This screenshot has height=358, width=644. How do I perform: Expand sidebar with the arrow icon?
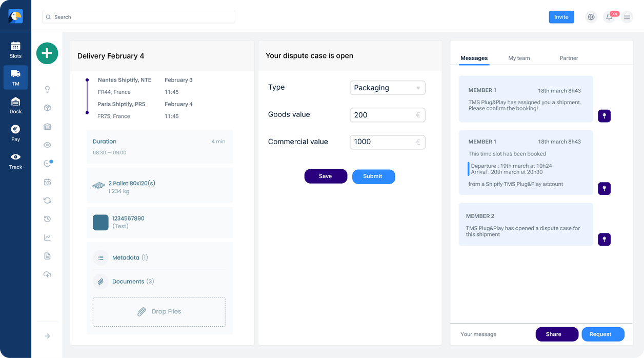pos(47,336)
